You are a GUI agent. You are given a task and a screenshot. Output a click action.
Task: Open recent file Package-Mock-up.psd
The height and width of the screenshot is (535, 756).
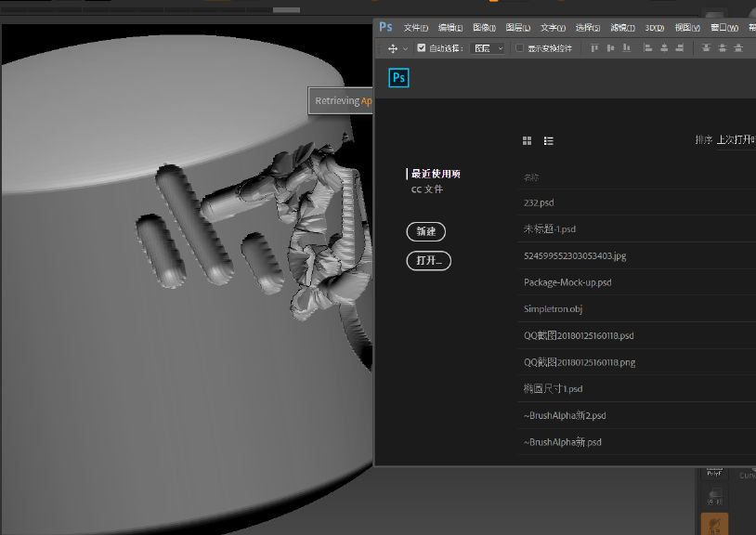click(x=637, y=282)
